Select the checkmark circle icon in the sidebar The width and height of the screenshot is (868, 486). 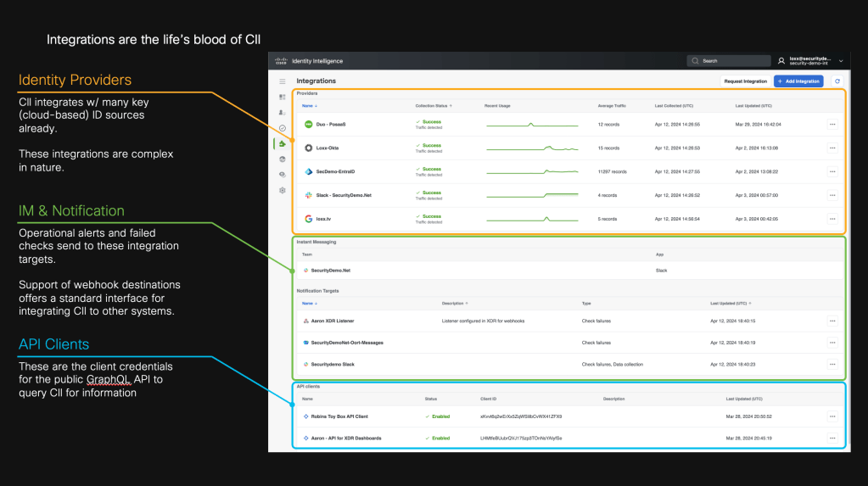(283, 128)
